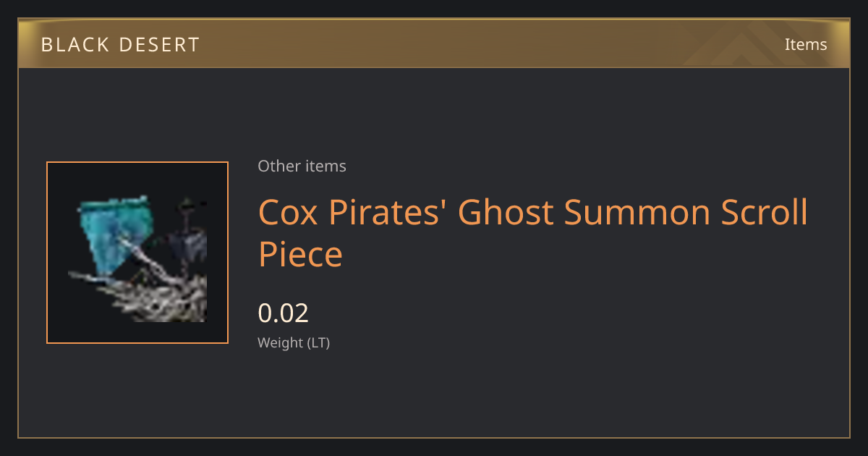Click the faint chevron emblem in the header
868x456 pixels.
pos(752,45)
